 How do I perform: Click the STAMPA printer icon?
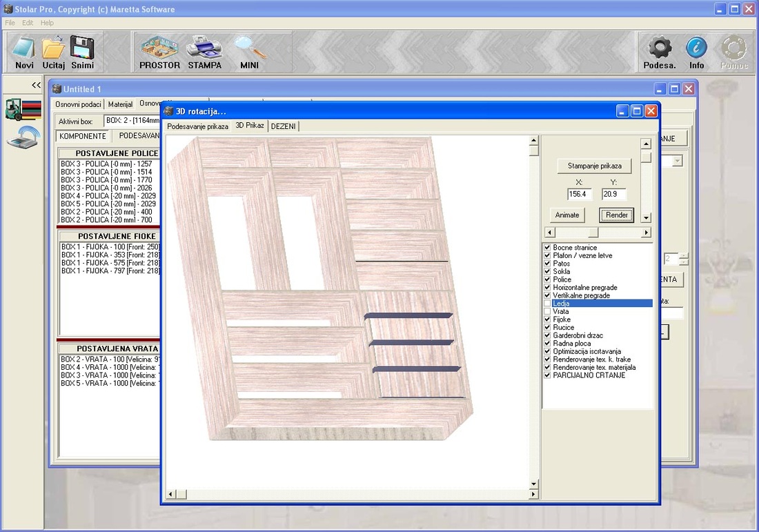click(204, 50)
